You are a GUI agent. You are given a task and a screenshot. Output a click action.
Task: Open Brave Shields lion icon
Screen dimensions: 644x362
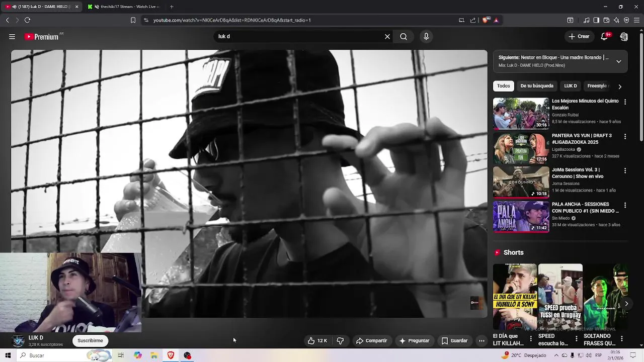485,20
